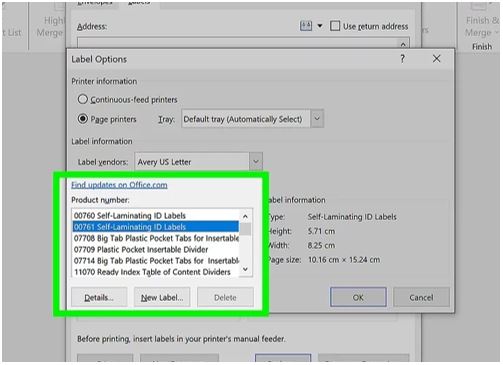
Task: Click the product list scrollbar thumb
Action: 246,229
